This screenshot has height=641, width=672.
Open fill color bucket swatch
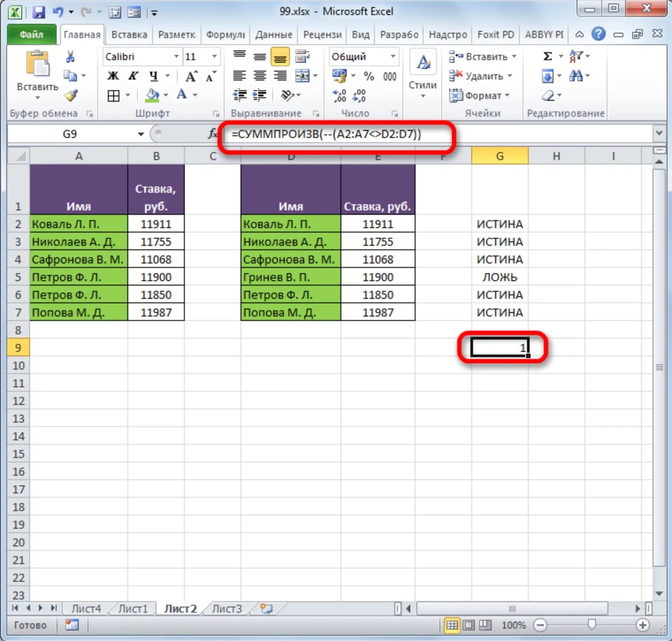(152, 95)
